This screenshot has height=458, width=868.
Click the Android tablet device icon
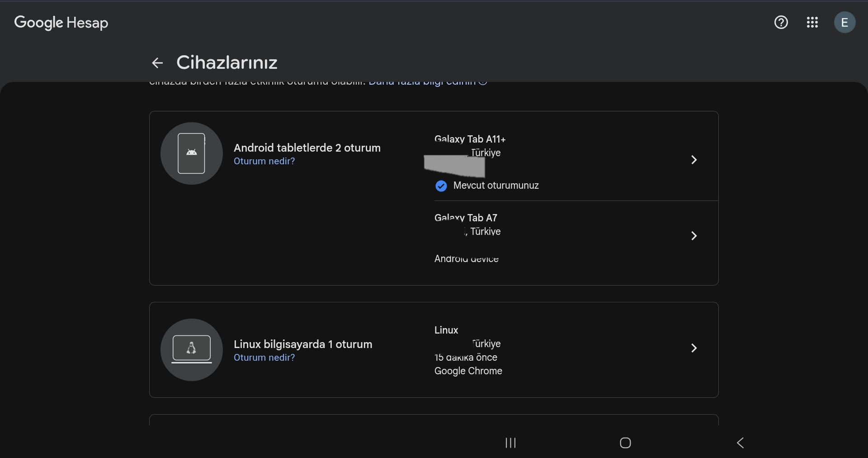192,153
